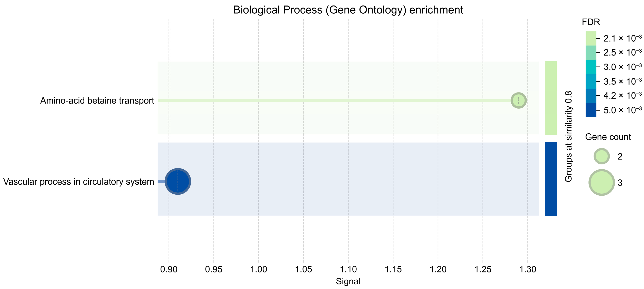Image resolution: width=644 pixels, height=289 pixels.
Task: Click the dark blue similarity group bar
Action: pyautogui.click(x=551, y=179)
